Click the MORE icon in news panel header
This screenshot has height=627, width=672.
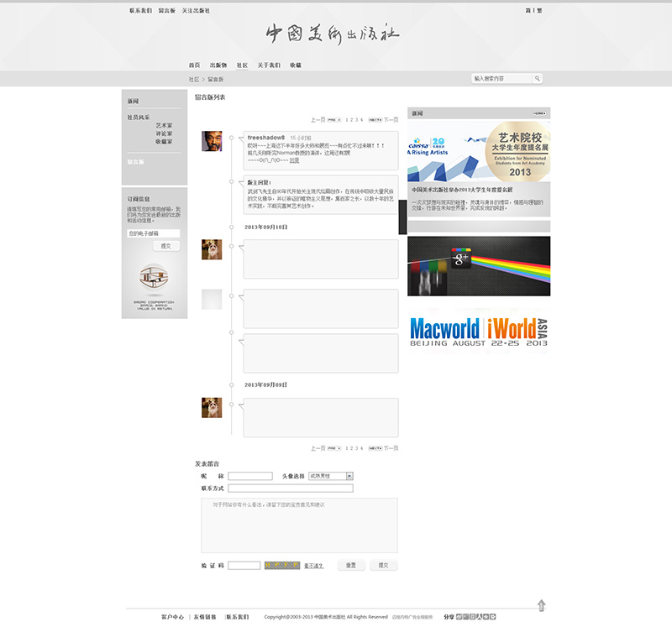tap(539, 113)
